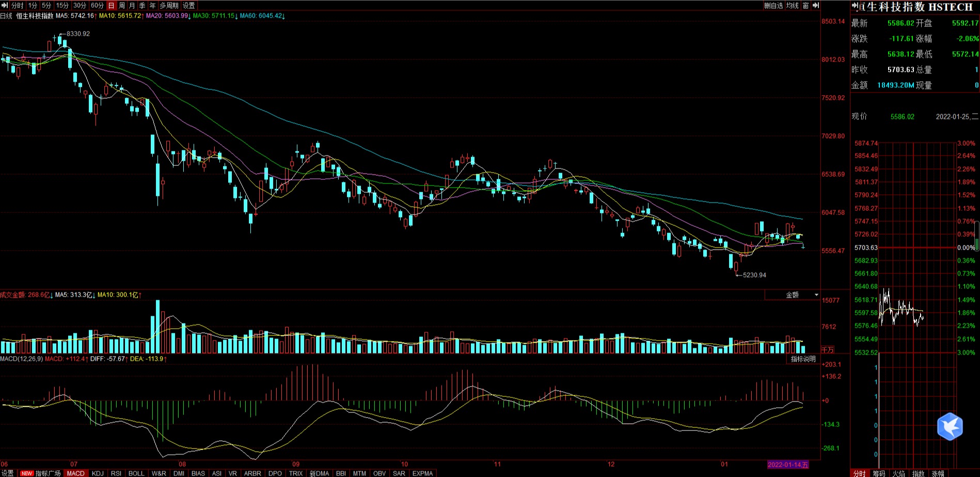Viewport: 980px width, 477px height.
Task: Select the 新DMA indicator tab
Action: coord(319,473)
